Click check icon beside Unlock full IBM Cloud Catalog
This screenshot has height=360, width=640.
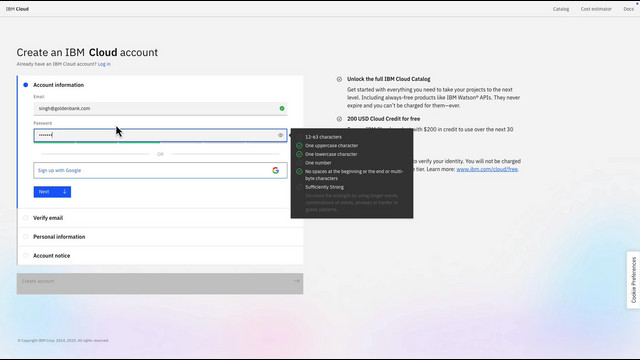click(x=339, y=79)
